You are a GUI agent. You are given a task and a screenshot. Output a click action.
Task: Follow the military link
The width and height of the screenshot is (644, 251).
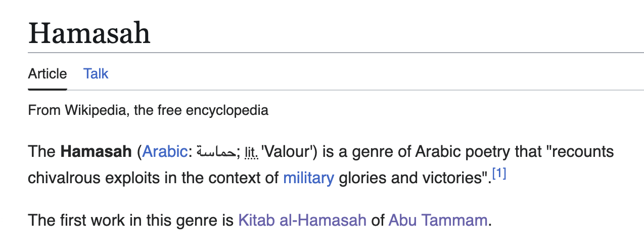point(308,178)
